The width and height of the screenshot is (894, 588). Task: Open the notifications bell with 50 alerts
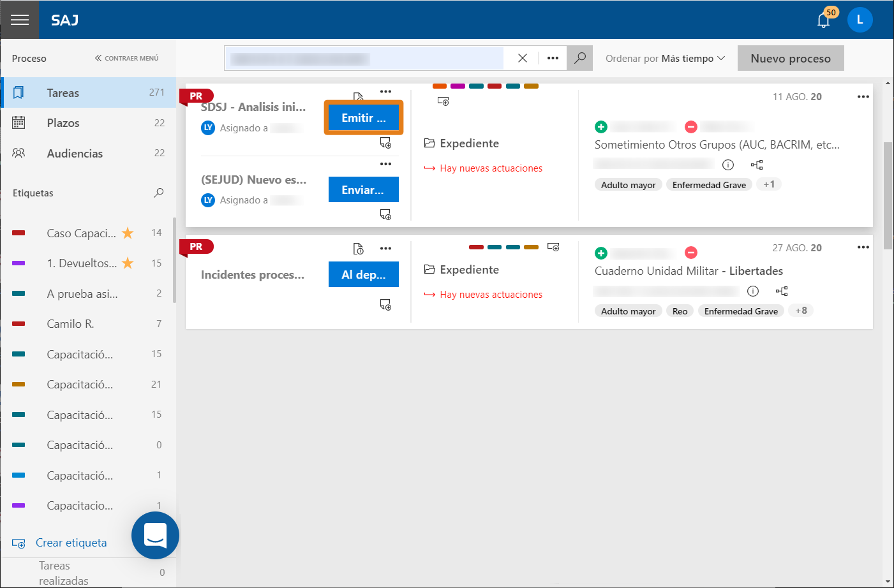[824, 20]
